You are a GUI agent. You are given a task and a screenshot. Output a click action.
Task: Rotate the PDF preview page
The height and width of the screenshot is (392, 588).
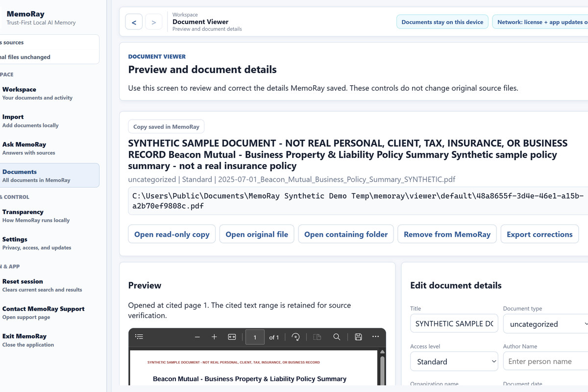(295, 337)
